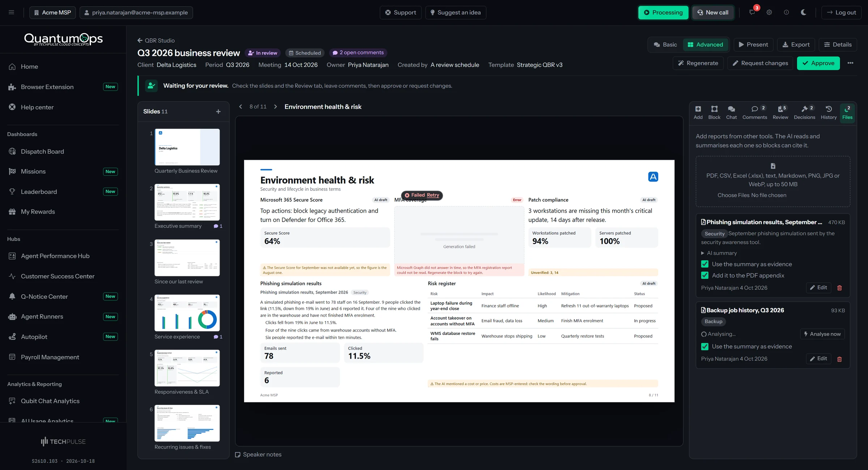
Task: Click the plus icon to add slide
Action: (218, 112)
